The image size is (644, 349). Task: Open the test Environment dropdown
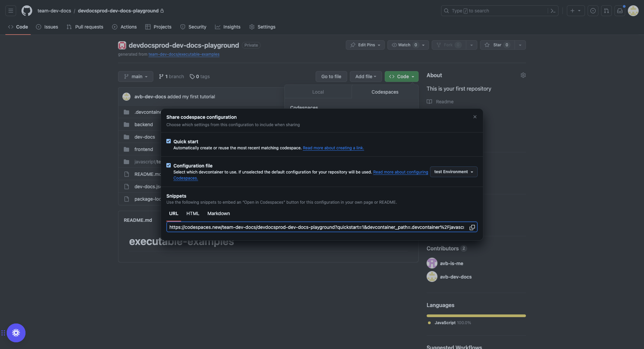453,172
